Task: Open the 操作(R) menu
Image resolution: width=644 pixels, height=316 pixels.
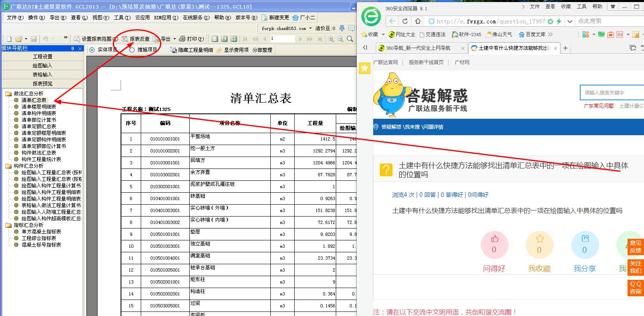Action: click(x=36, y=18)
